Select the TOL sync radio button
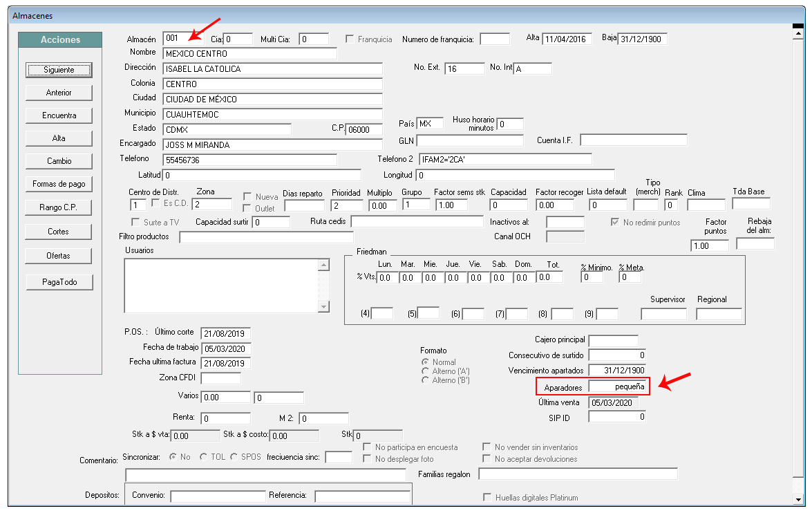The image size is (812, 513). [x=203, y=456]
